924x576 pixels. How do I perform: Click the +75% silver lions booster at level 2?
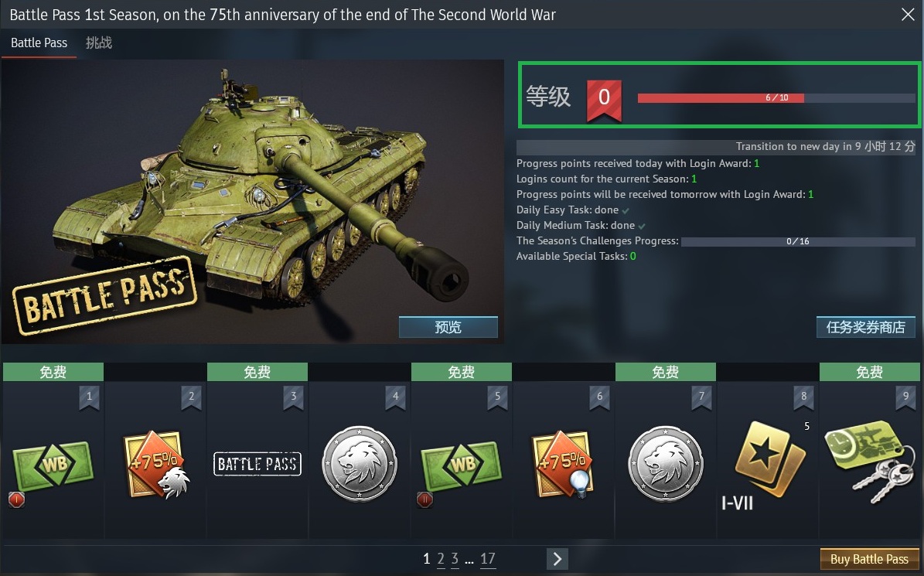(155, 465)
